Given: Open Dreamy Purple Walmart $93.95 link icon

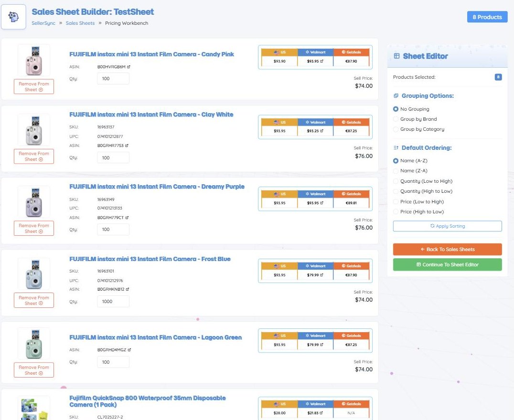Looking at the screenshot, I should point(321,203).
